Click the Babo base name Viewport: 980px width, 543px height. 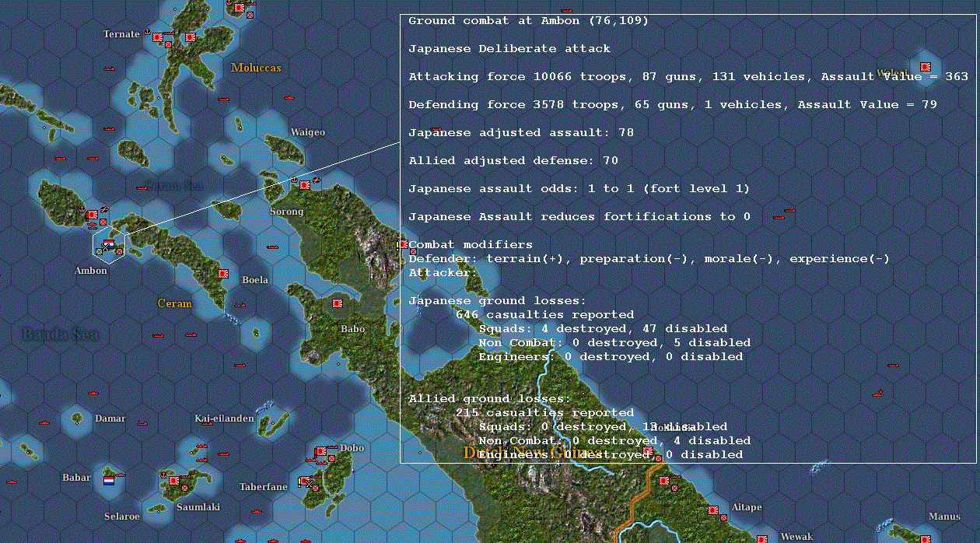pos(352,329)
